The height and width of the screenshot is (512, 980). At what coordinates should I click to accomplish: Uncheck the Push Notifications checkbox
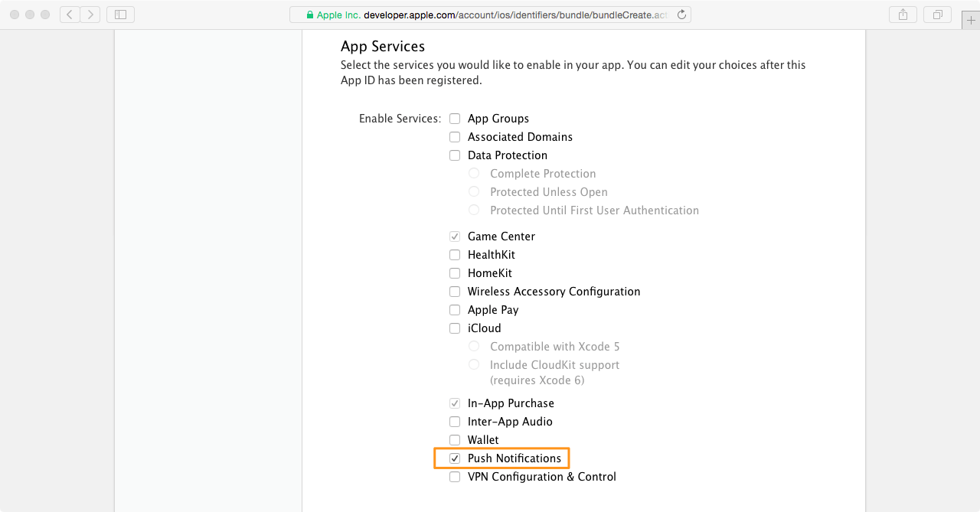pos(455,458)
